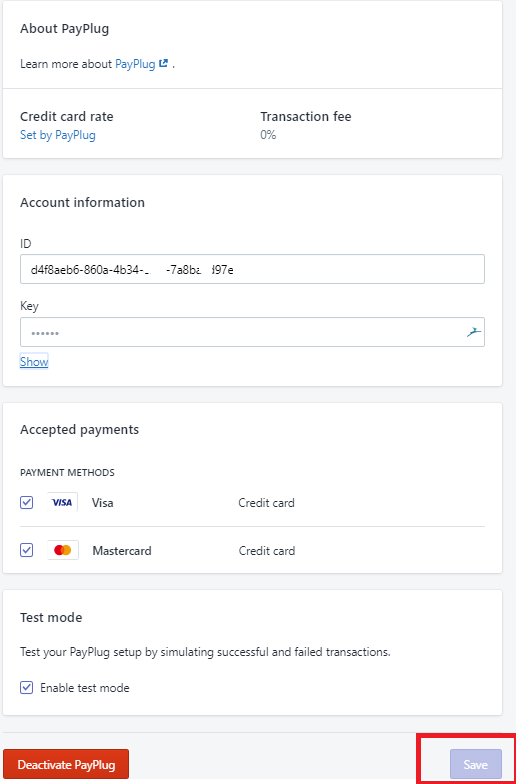
Task: Click the 'Test mode' heading
Action: click(51, 618)
